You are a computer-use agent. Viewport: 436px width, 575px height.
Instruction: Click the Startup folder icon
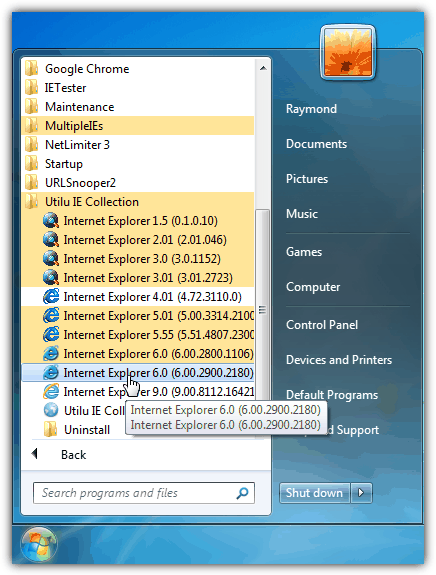32,164
